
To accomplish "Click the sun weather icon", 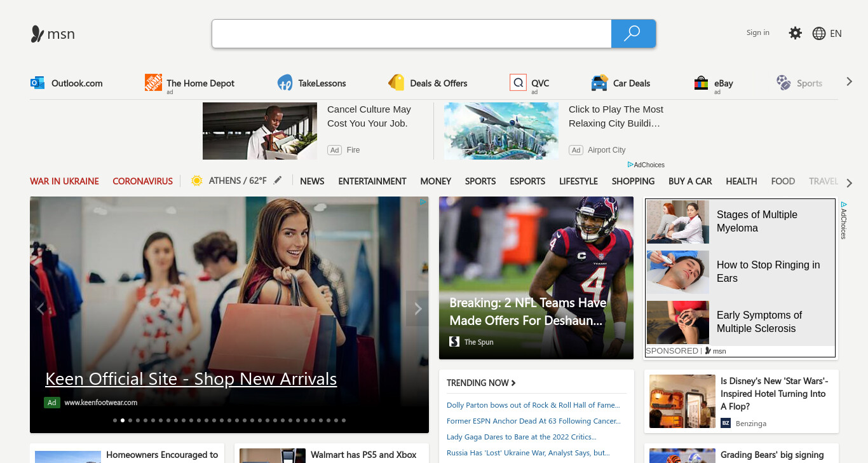I will pos(197,181).
